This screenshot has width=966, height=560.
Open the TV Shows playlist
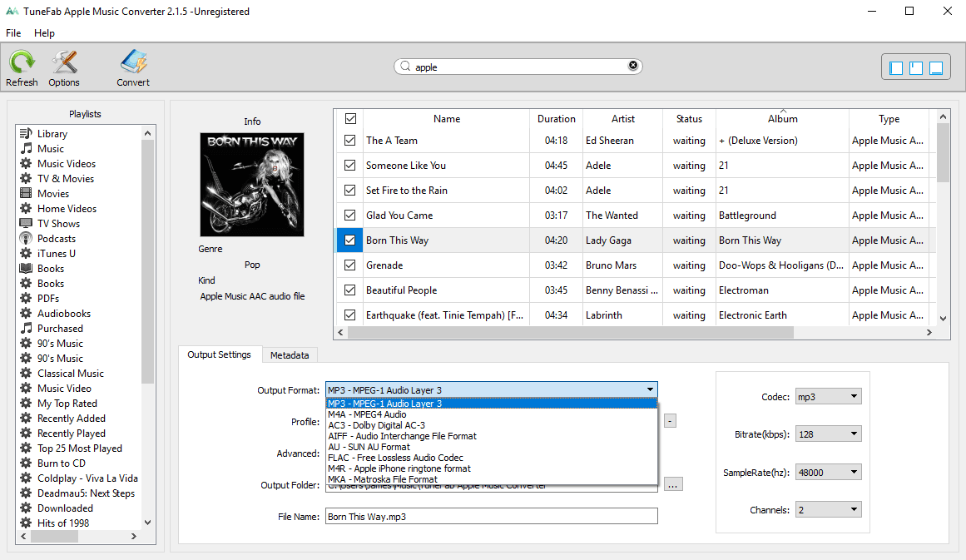point(58,224)
